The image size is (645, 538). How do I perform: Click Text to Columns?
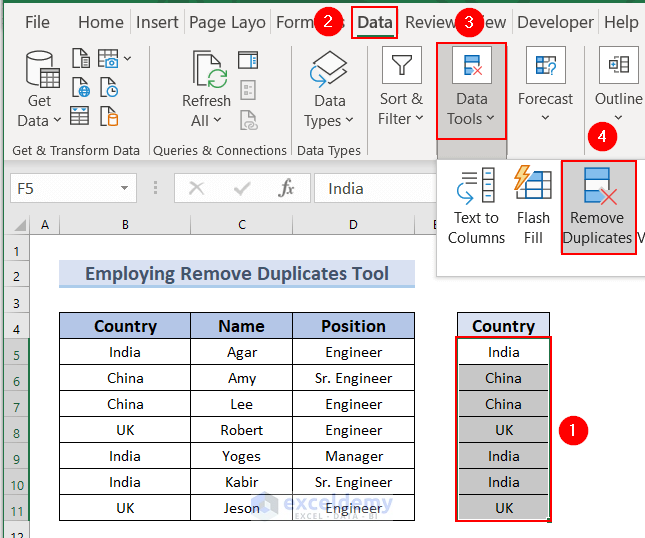click(x=476, y=206)
